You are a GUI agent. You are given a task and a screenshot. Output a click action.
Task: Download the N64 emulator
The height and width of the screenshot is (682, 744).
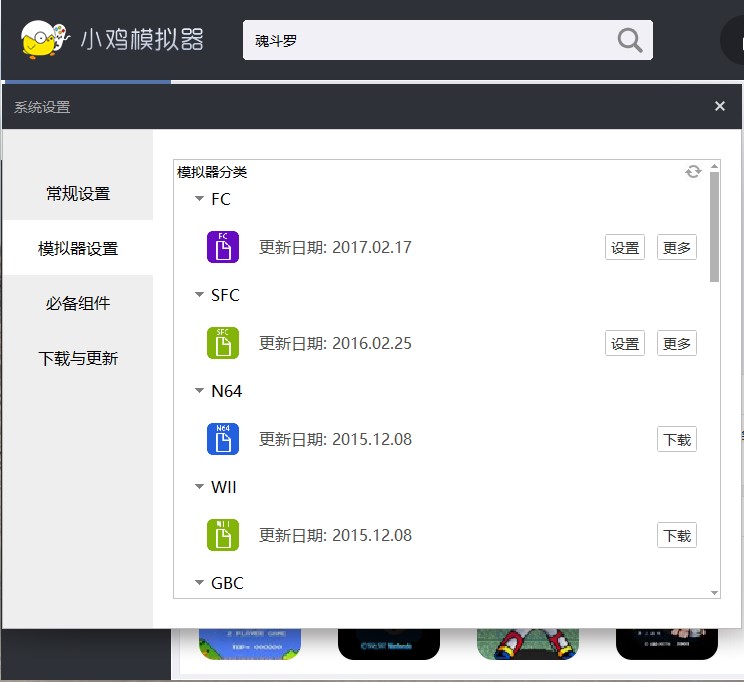click(677, 439)
